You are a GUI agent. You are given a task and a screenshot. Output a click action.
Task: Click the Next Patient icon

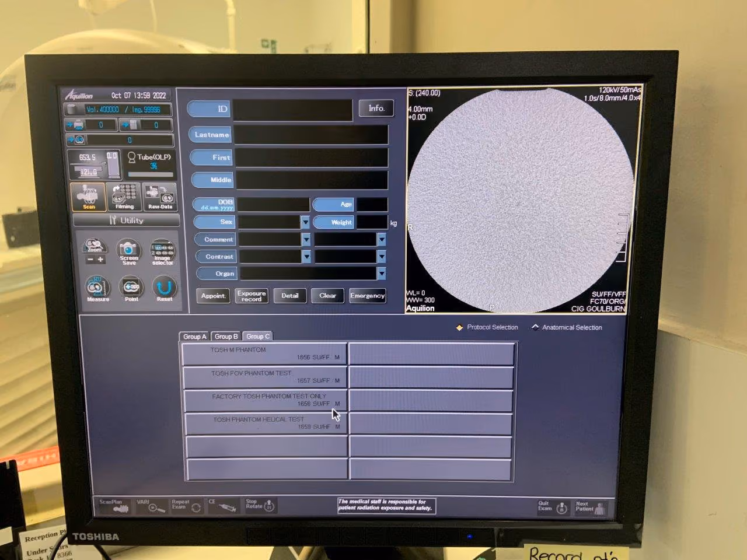click(x=590, y=507)
